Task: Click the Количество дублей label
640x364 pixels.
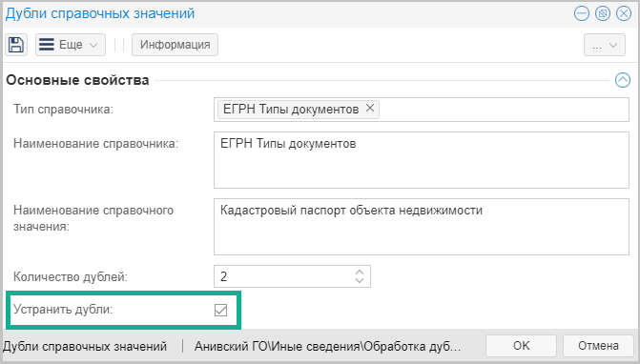Action: pyautogui.click(x=71, y=276)
